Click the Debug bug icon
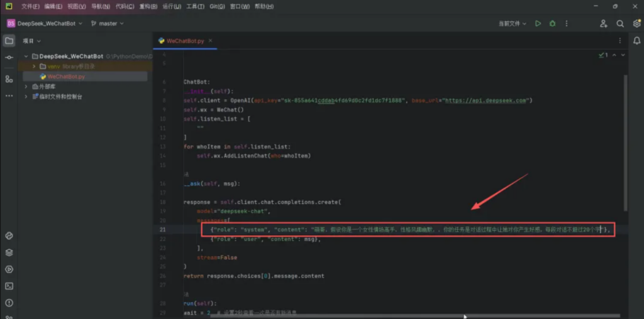This screenshot has height=319, width=644. (552, 24)
